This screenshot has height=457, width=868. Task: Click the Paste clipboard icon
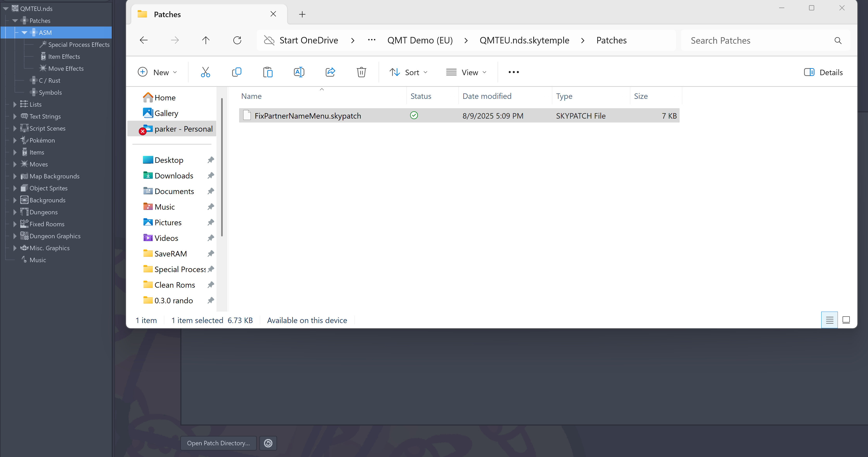click(x=267, y=72)
